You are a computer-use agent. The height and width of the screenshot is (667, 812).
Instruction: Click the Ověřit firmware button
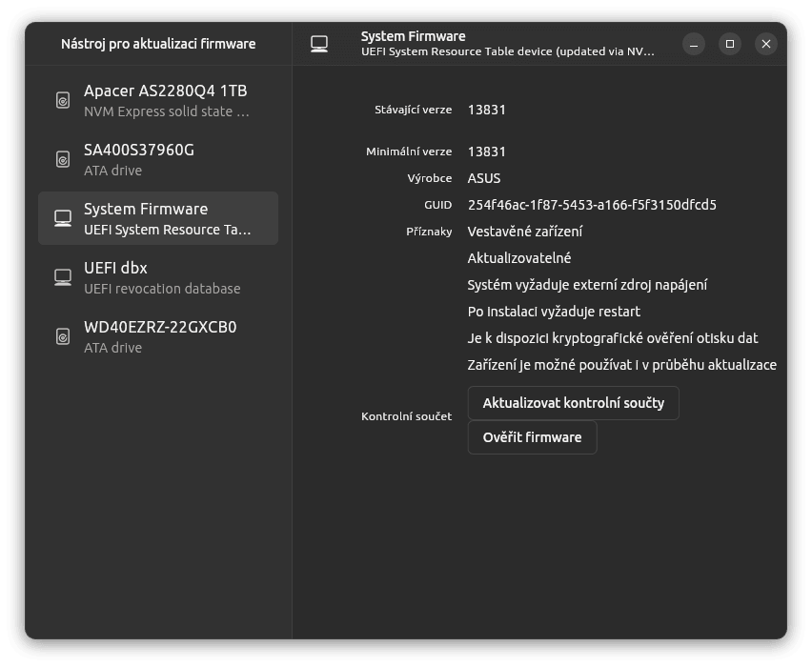532,437
